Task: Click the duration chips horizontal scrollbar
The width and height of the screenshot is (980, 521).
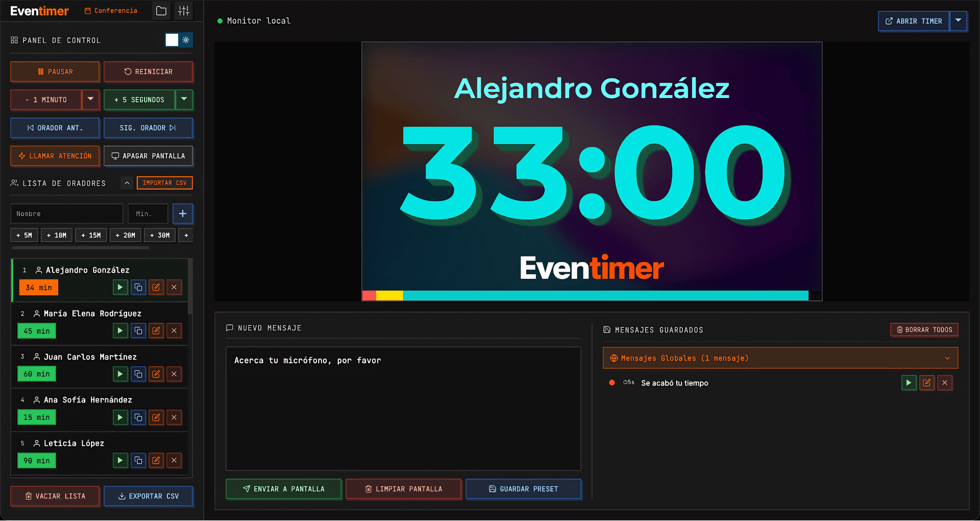Action: tap(81, 248)
